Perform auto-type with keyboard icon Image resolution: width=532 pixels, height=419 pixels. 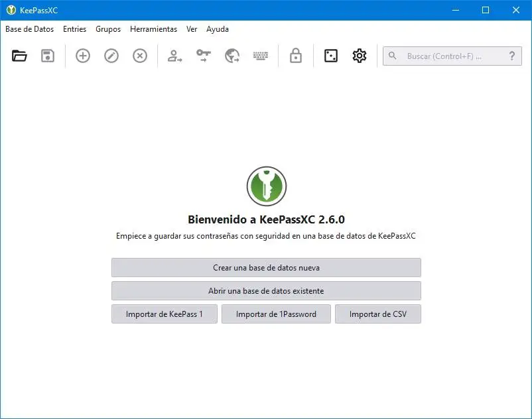261,56
